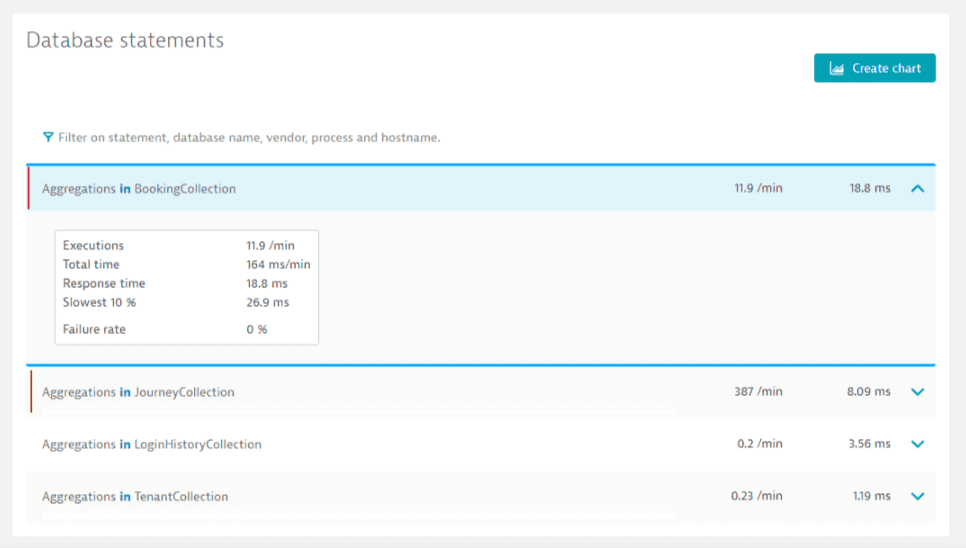The image size is (966, 548).
Task: Click the 8.09 ms JourneyCollection response time
Action: click(x=868, y=392)
